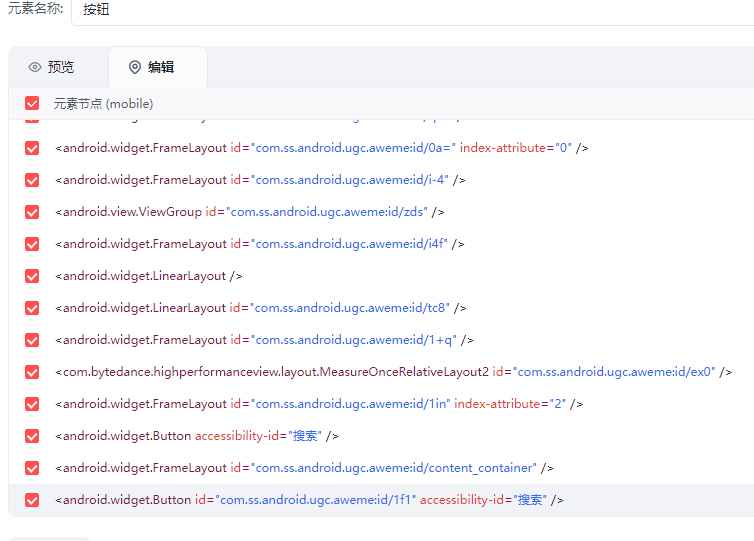Screen dimensions: 754x541
Task: Uncheck the FrameLayout content_container checkbox
Action: [x=32, y=468]
